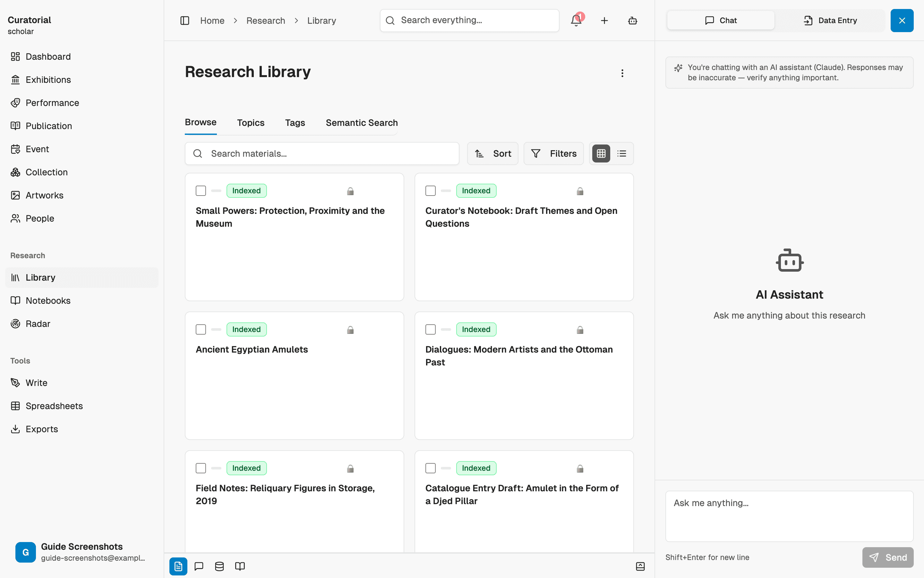Click the plus create icon
Screen dimensions: 924x578
(604, 21)
